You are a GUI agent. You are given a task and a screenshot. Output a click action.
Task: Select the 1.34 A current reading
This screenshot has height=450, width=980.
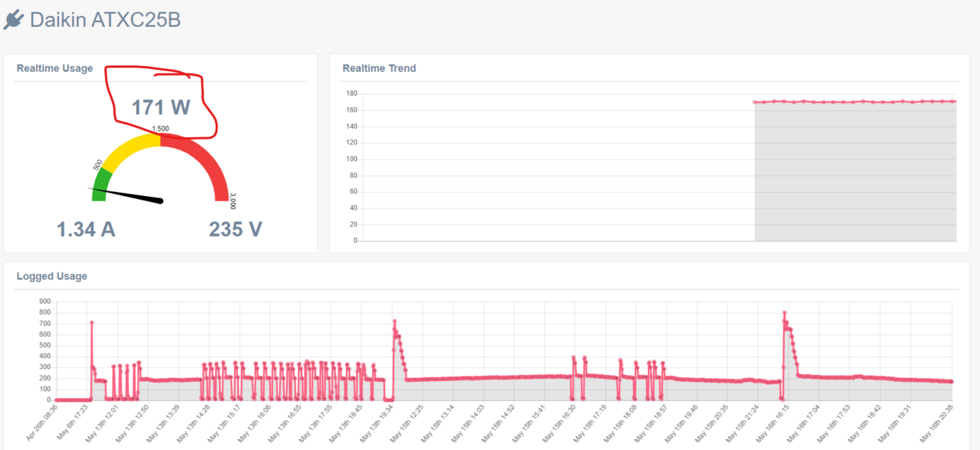pyautogui.click(x=86, y=229)
